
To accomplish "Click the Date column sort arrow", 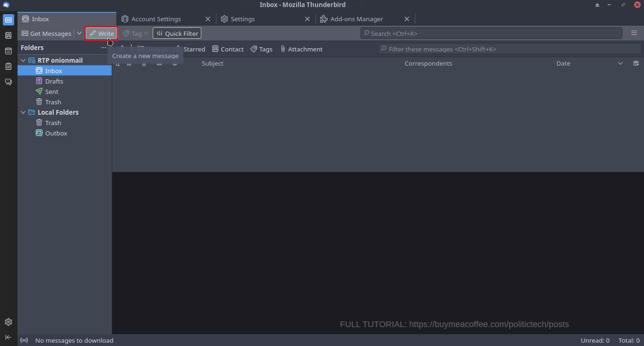I will 620,63.
